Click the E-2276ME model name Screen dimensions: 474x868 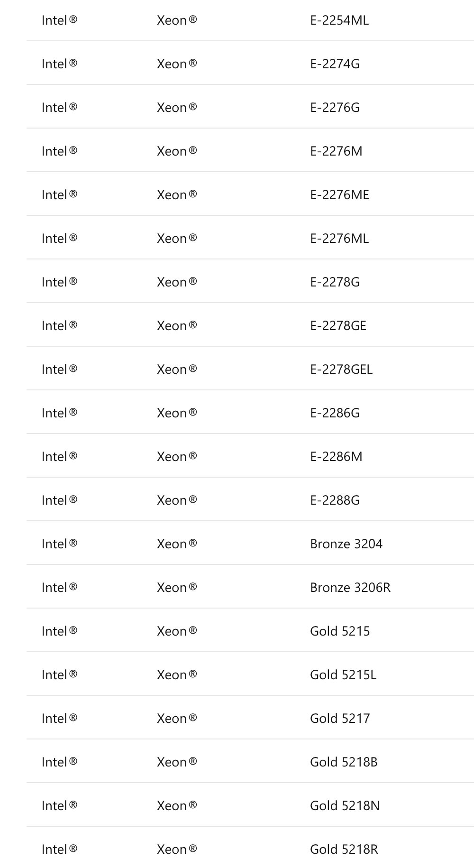[x=339, y=195]
